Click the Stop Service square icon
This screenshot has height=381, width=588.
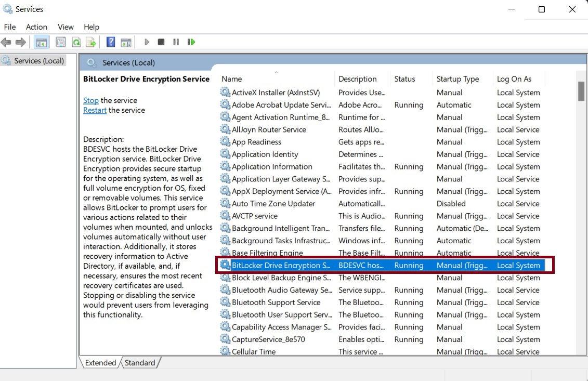tap(161, 42)
